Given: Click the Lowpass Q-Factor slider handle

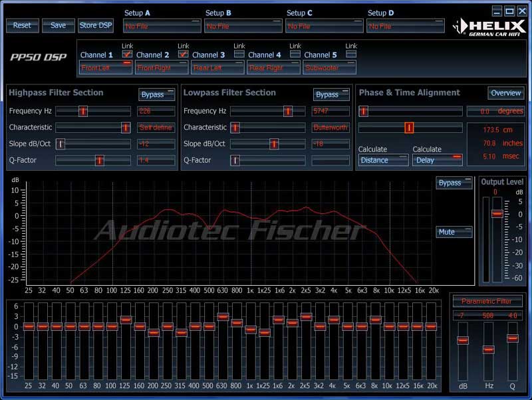Looking at the screenshot, I should [x=235, y=160].
